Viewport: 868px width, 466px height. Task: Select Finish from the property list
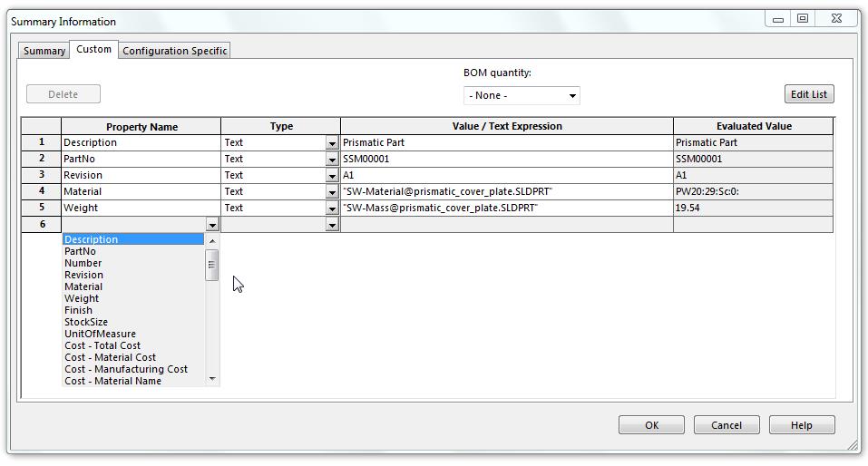[x=79, y=310]
